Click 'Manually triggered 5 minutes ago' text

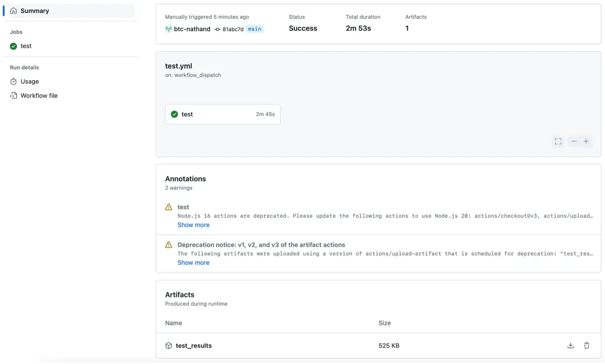[x=207, y=17]
